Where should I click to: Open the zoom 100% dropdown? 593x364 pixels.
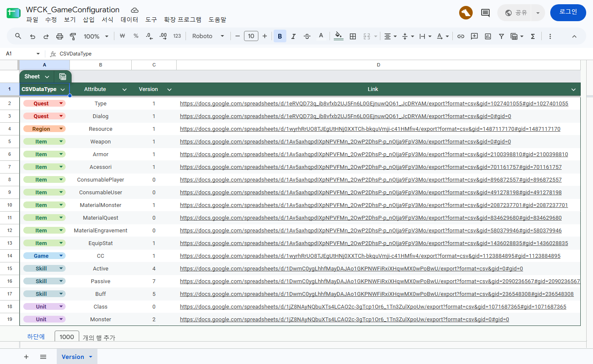tap(96, 36)
